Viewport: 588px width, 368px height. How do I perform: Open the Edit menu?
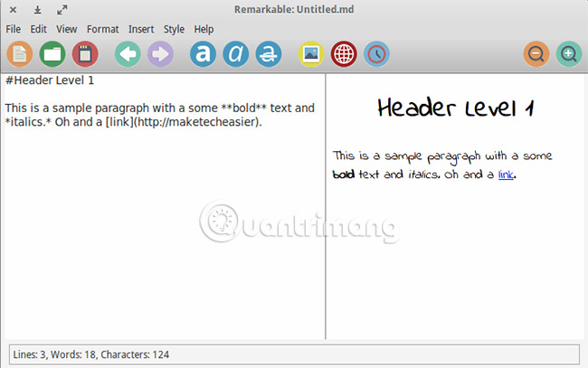coord(38,29)
